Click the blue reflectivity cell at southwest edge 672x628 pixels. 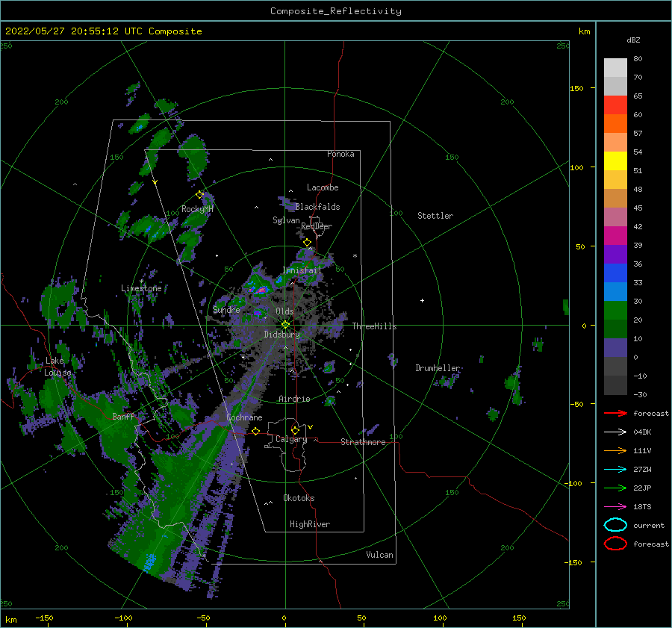click(x=150, y=562)
